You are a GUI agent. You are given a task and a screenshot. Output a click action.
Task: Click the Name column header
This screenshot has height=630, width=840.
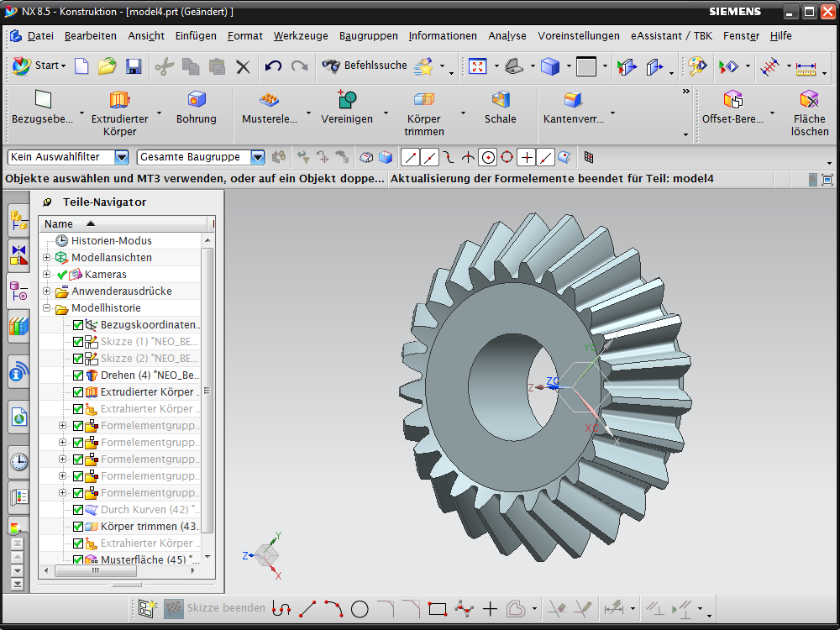(59, 224)
